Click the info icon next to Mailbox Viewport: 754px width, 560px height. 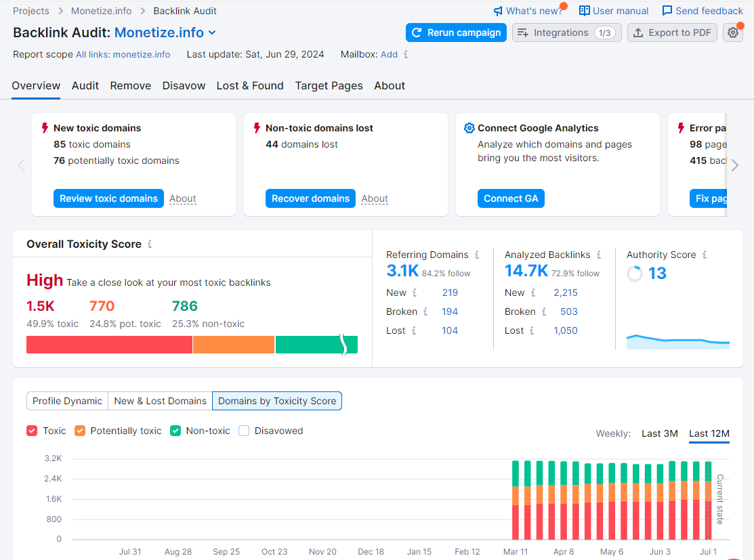tap(406, 54)
